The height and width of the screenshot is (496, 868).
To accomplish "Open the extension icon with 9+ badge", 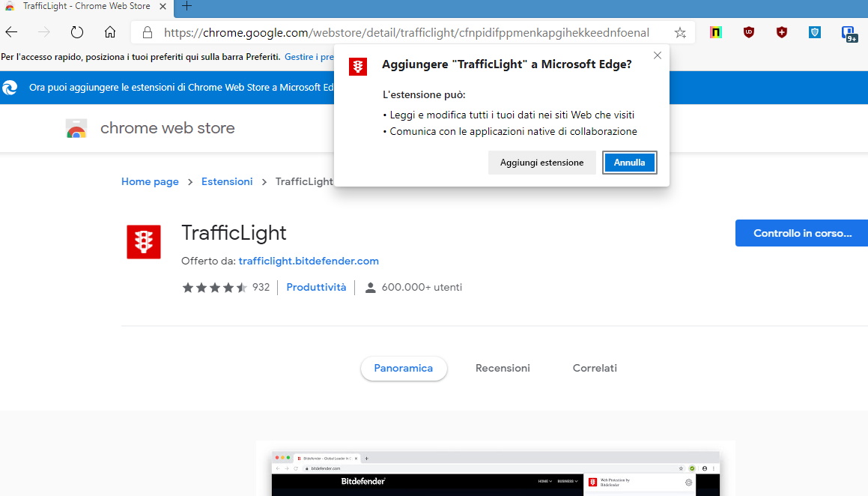I will pyautogui.click(x=849, y=34).
